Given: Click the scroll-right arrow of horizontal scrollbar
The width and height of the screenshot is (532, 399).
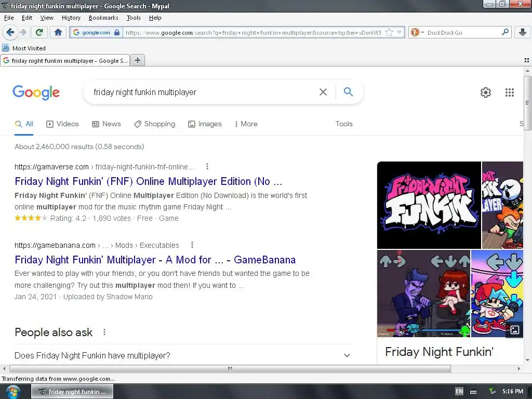Looking at the screenshot, I should 519,368.
